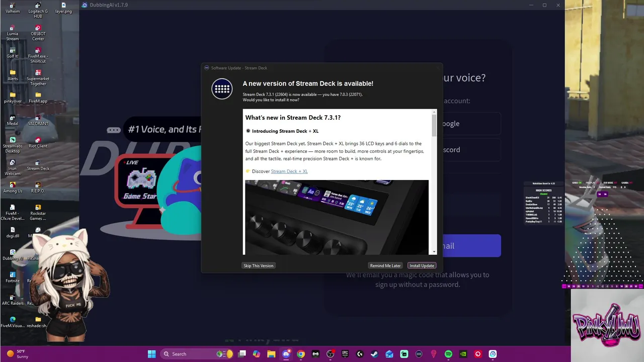The image size is (644, 362).
Task: Open Rockstar Games Launcher desktop icon
Action: pyautogui.click(x=38, y=212)
